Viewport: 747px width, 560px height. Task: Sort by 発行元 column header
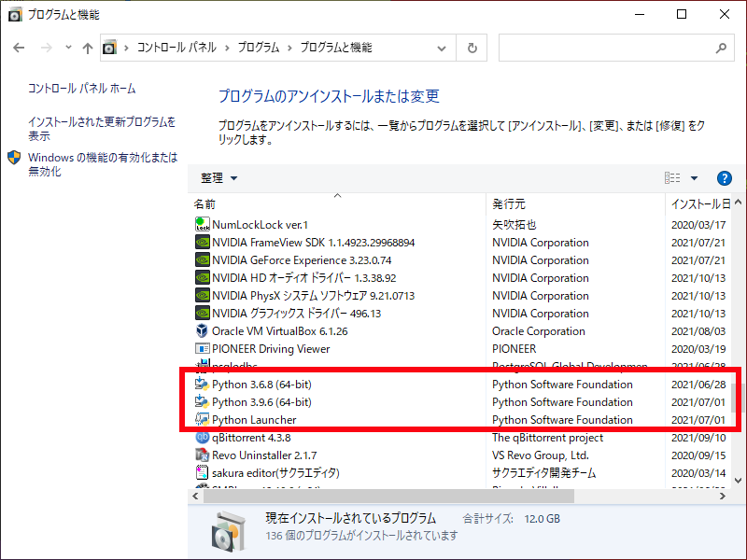click(575, 203)
